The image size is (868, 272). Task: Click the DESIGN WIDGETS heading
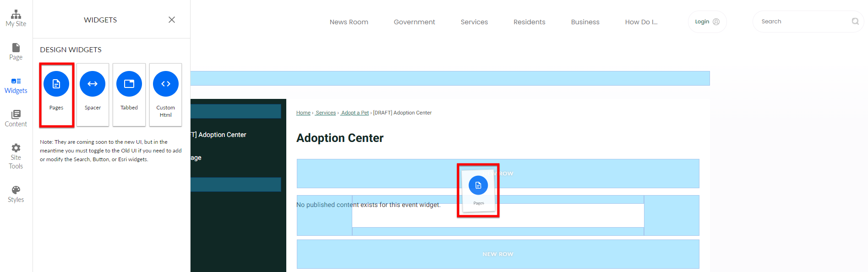(x=71, y=49)
